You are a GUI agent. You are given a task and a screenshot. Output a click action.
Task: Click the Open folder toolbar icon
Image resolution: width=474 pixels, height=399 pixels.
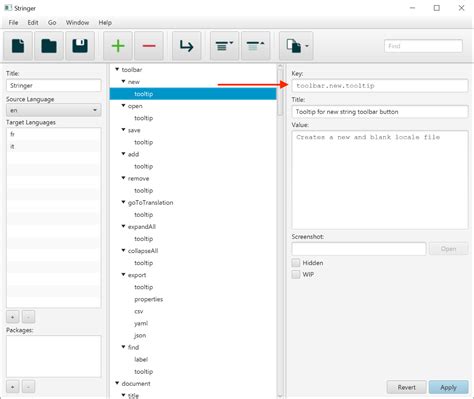(x=49, y=46)
